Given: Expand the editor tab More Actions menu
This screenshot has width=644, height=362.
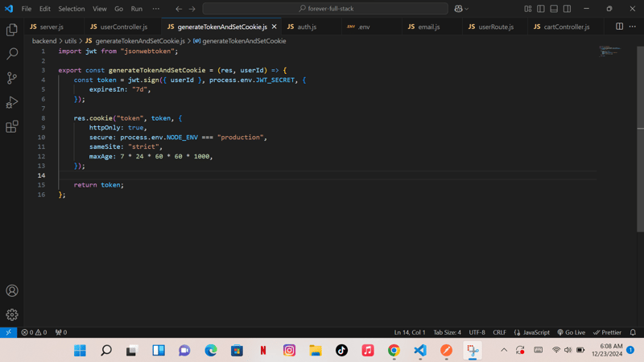Looking at the screenshot, I should point(633,27).
